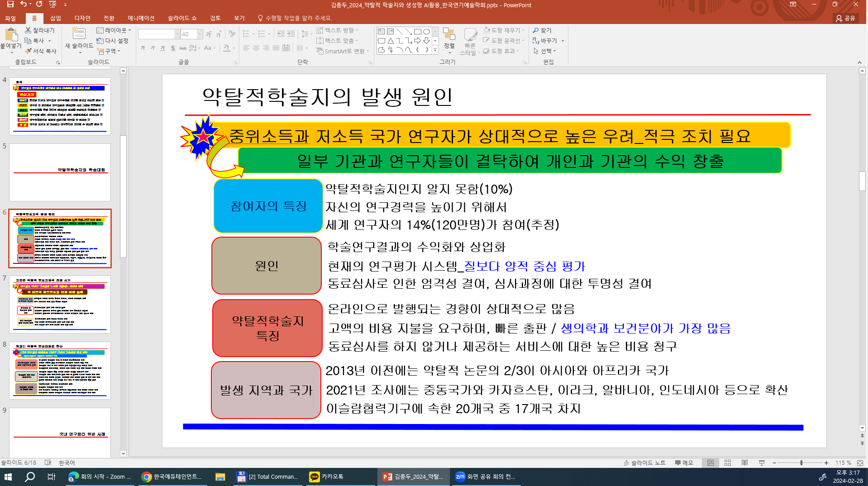This screenshot has width=868, height=486.
Task: Click Zoom in plus button in status bar
Action: 826,463
